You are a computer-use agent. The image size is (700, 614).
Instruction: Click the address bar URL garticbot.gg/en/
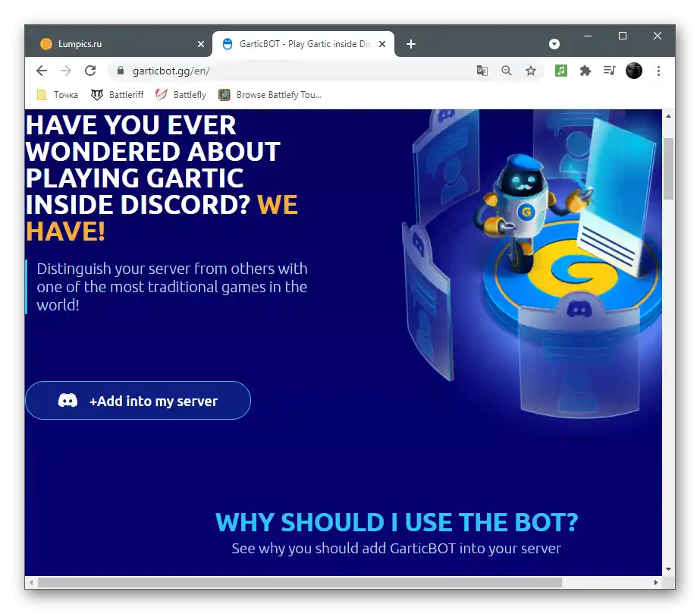coord(171,71)
